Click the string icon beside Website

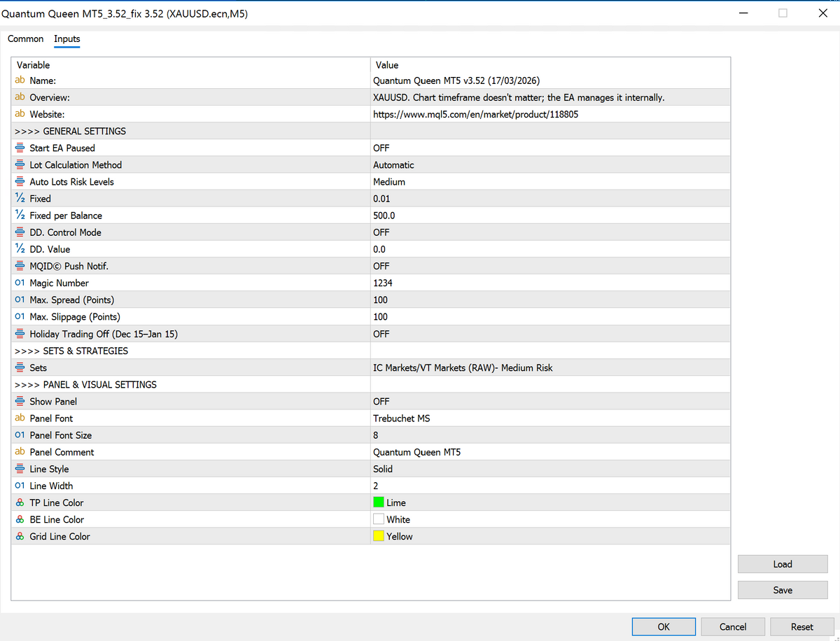pos(20,114)
